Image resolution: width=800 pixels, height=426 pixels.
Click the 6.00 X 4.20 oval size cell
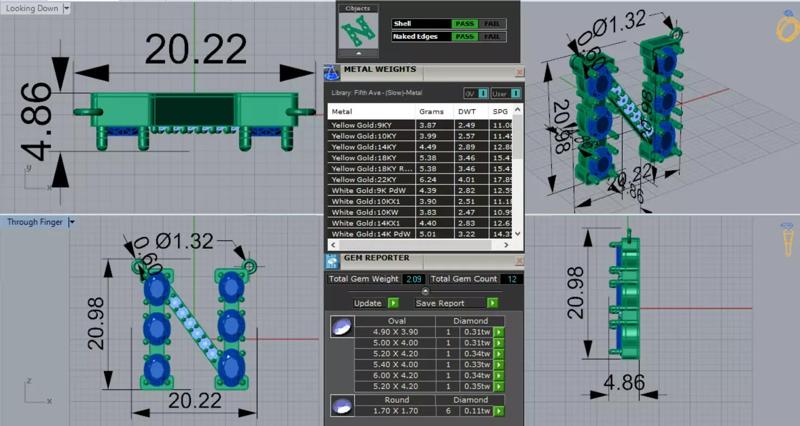point(395,375)
